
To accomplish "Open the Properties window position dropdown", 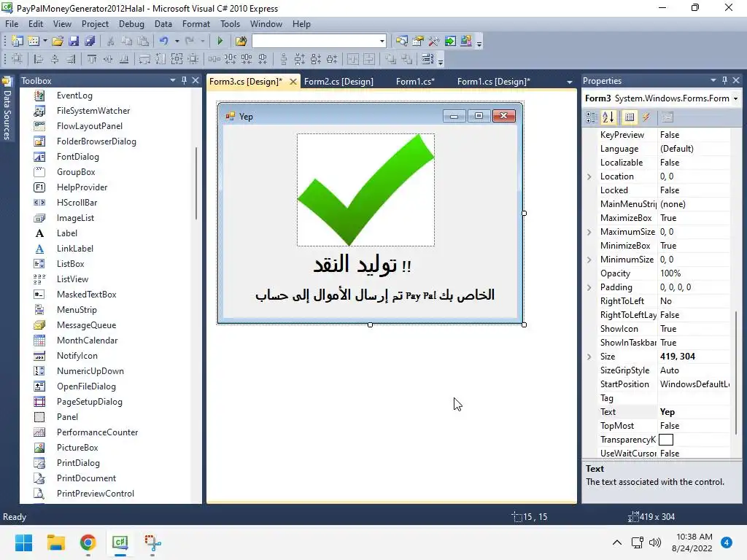I will click(x=713, y=80).
